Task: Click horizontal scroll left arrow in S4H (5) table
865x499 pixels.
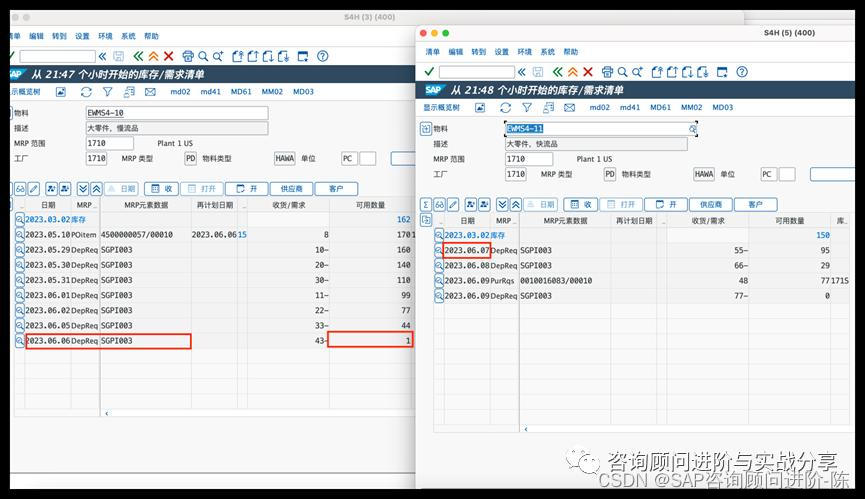Action: point(526,428)
